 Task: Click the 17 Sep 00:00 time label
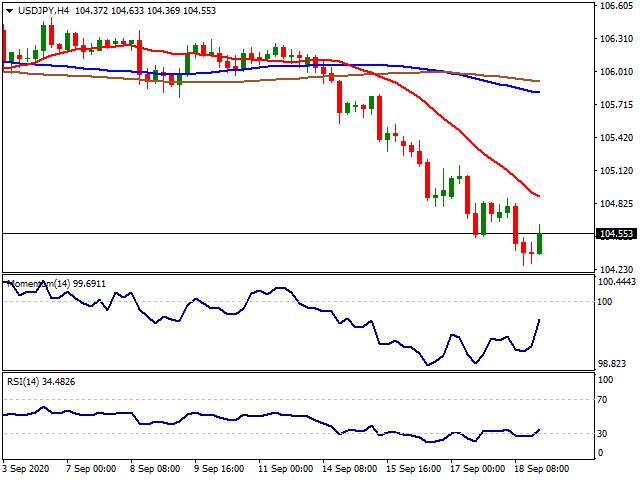pyautogui.click(x=478, y=469)
